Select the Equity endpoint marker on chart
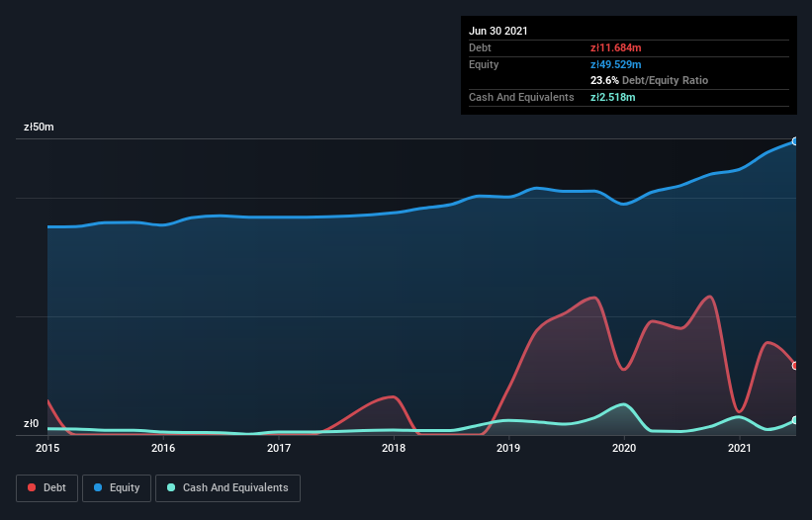 (x=795, y=141)
